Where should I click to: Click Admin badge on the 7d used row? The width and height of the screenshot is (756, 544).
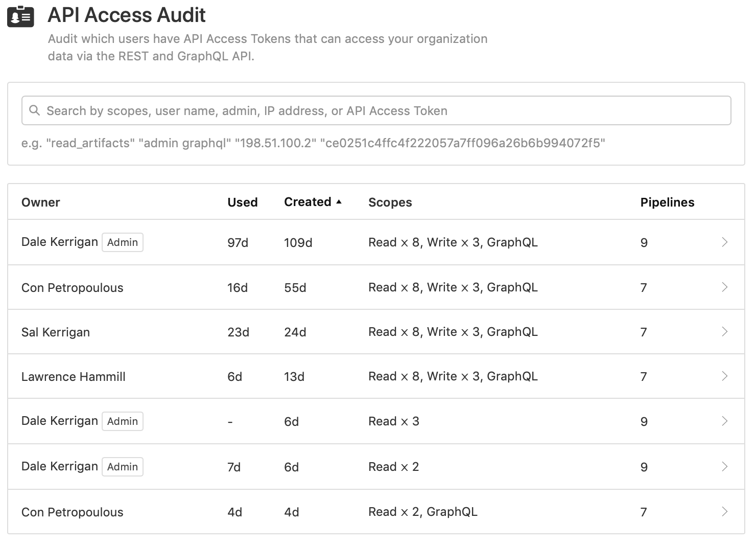click(x=123, y=467)
